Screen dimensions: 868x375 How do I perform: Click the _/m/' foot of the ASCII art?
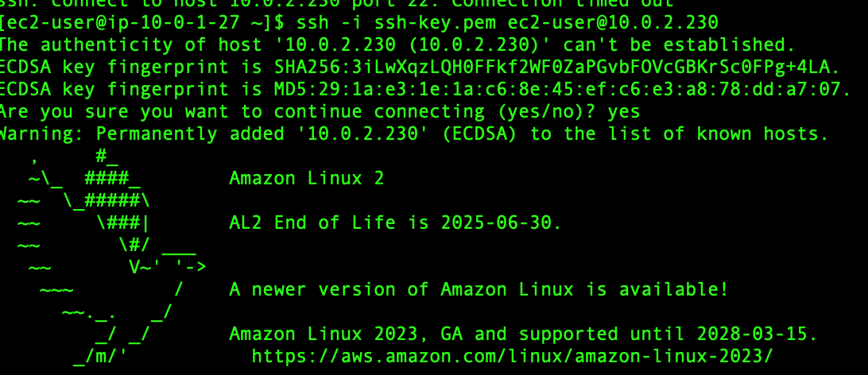pos(101,357)
